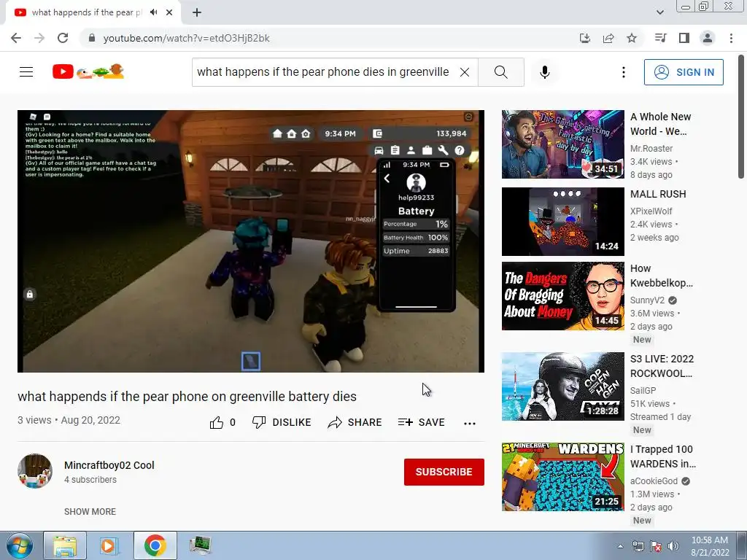
Task: Open 'A Whole New World' video thumbnail
Action: 562,144
